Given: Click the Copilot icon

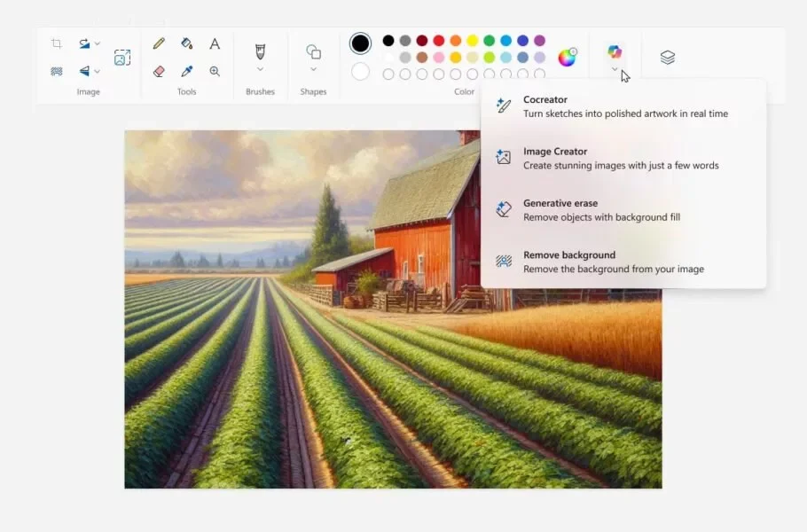Looking at the screenshot, I should (x=614, y=53).
